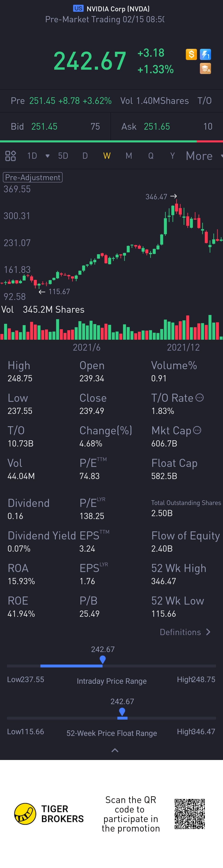Click the 346.47 high label on chart
The height and width of the screenshot is (868, 223).
click(x=157, y=197)
